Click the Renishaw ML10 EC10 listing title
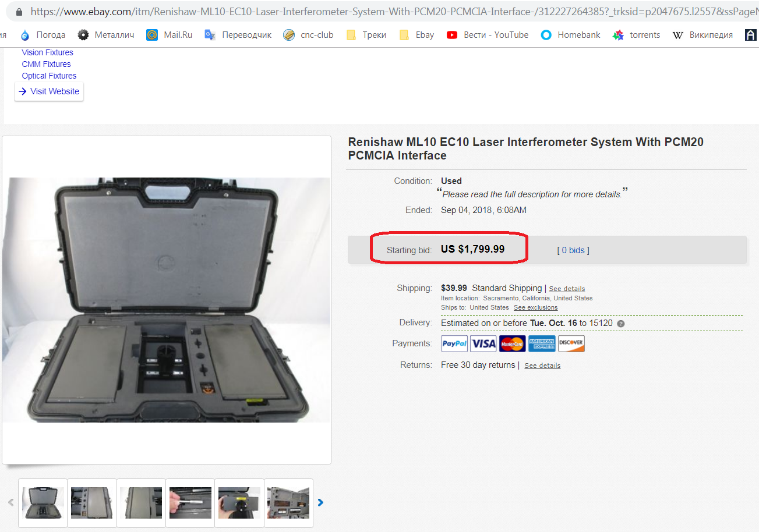Viewport: 759px width, 532px height. [525, 148]
